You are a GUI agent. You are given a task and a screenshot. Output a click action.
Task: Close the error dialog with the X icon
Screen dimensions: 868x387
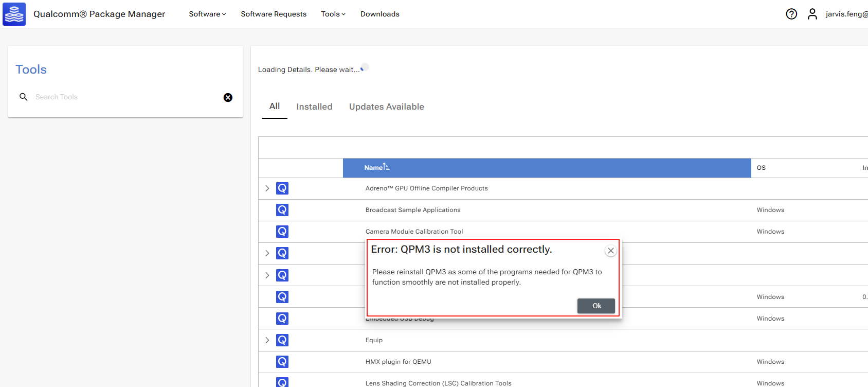tap(610, 251)
